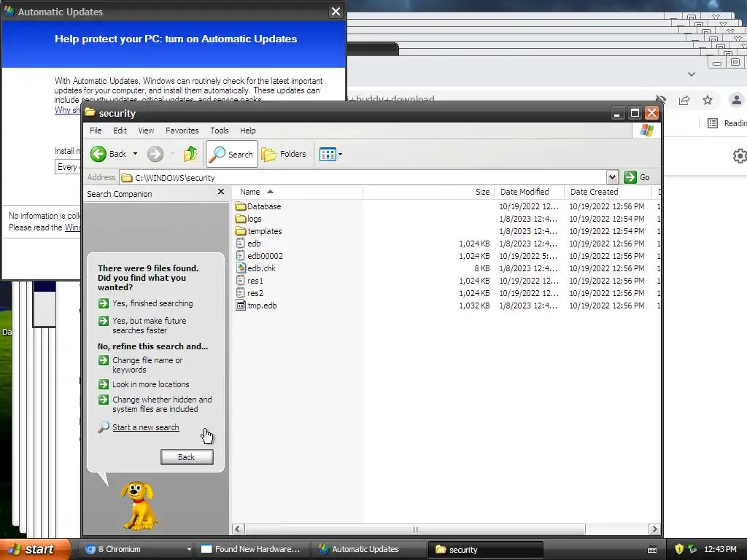Click the bookmark star in Chromium
Viewport: 747px width, 560px height.
coord(708,100)
